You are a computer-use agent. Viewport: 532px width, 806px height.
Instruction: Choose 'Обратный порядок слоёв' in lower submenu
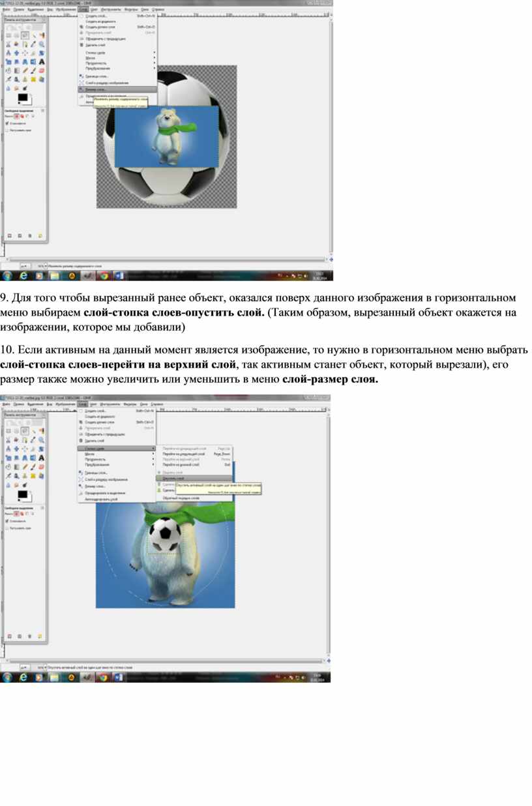(x=194, y=498)
